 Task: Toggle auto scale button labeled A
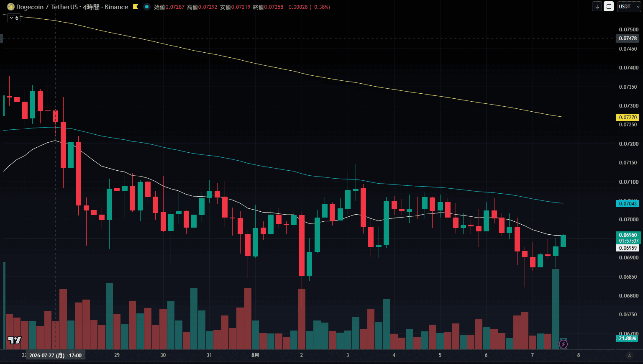(x=629, y=356)
